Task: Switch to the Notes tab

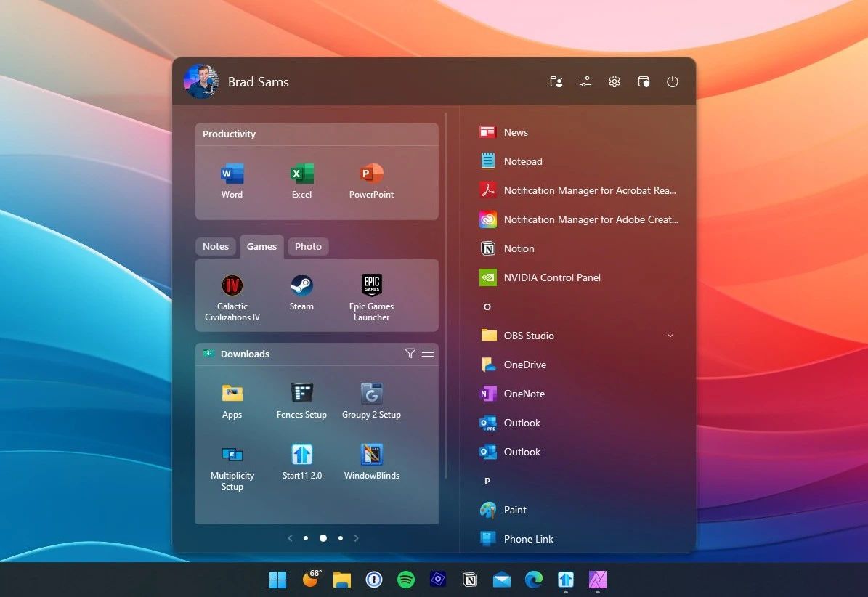Action: pos(216,247)
